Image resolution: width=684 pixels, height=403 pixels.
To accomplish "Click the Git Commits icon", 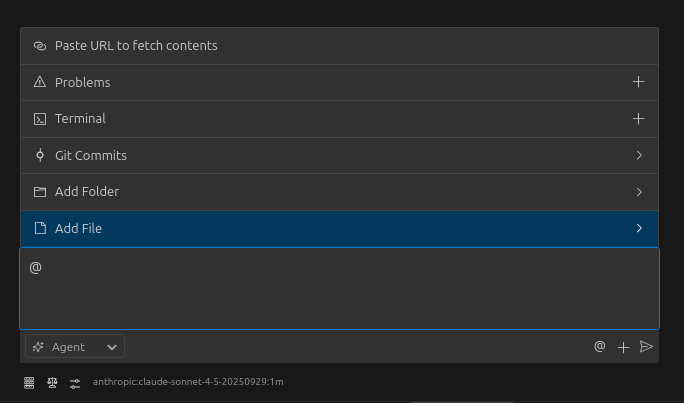I will pyautogui.click(x=40, y=155).
